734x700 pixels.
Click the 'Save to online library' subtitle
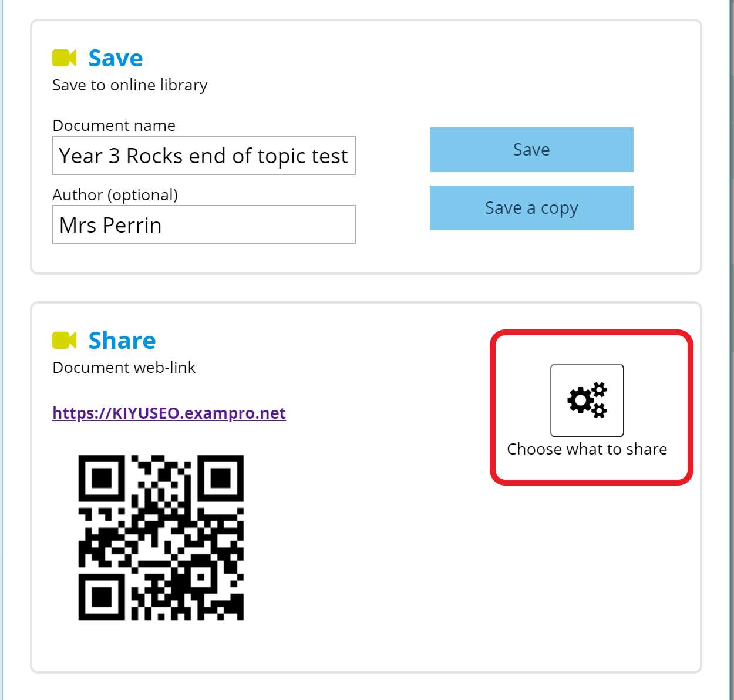tap(130, 85)
